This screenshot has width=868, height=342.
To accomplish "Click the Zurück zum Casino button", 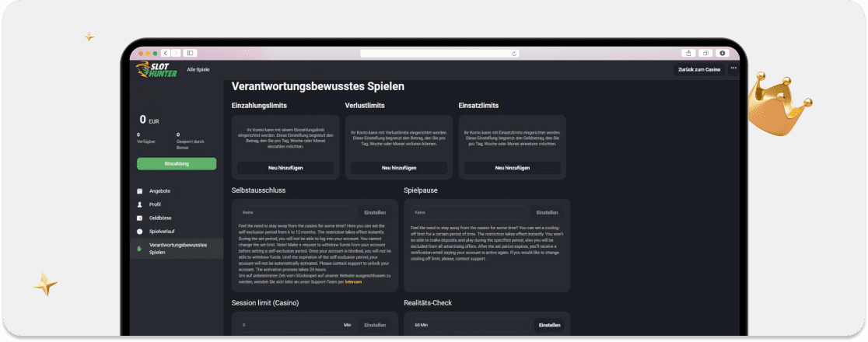I will pos(699,70).
